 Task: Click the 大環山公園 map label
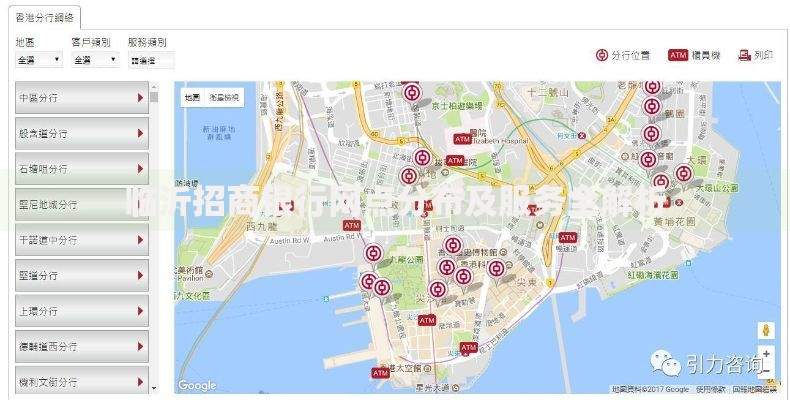tap(717, 188)
